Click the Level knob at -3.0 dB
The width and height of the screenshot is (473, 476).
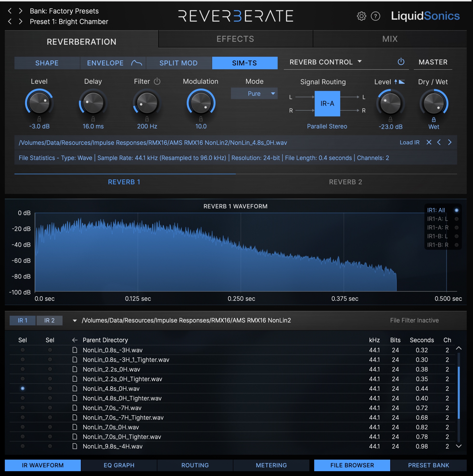(39, 103)
